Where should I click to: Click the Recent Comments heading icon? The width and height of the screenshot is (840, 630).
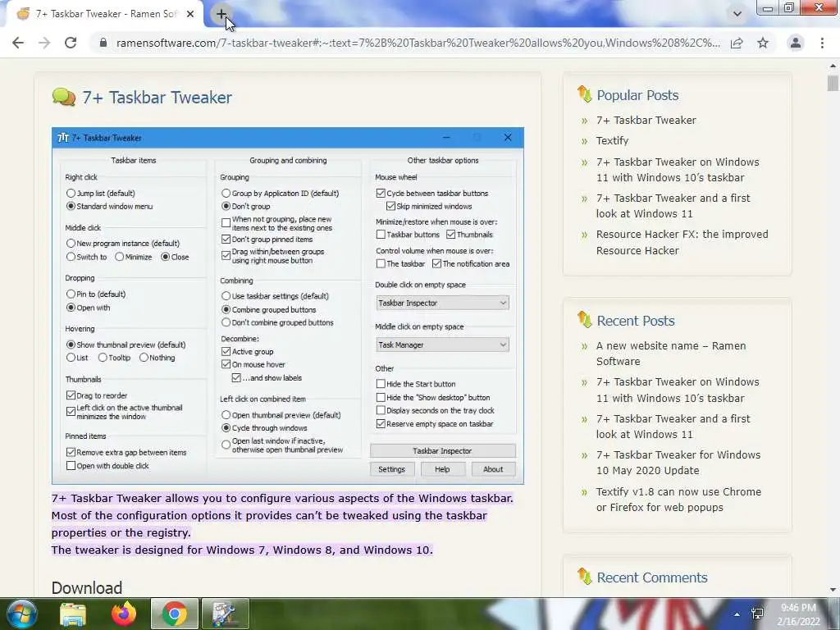[x=584, y=577]
